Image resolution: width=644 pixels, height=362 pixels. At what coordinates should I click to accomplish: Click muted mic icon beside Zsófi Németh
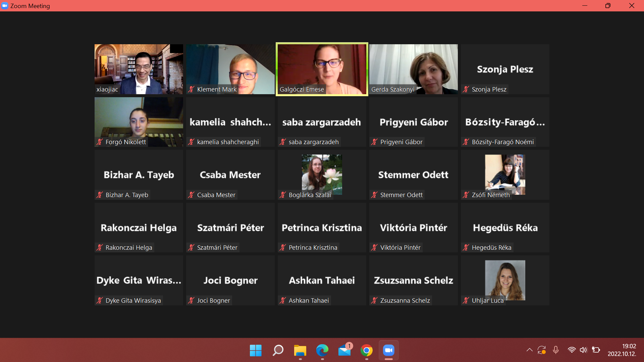tap(466, 195)
